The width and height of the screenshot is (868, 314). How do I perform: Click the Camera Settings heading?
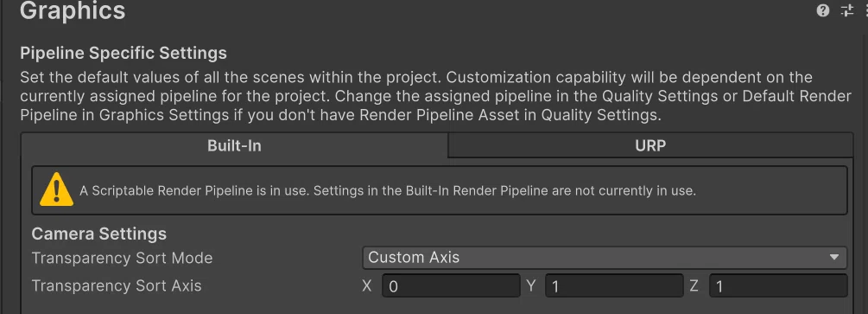(99, 234)
